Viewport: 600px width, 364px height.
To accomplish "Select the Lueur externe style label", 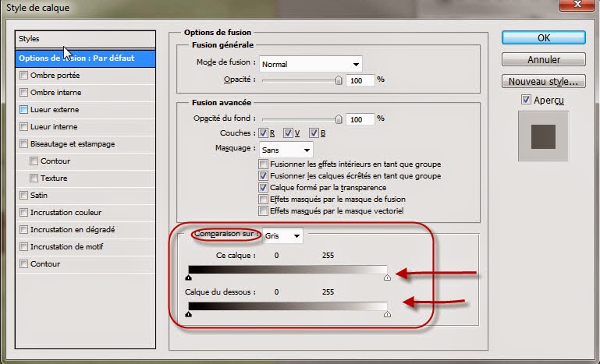I will pyautogui.click(x=55, y=110).
